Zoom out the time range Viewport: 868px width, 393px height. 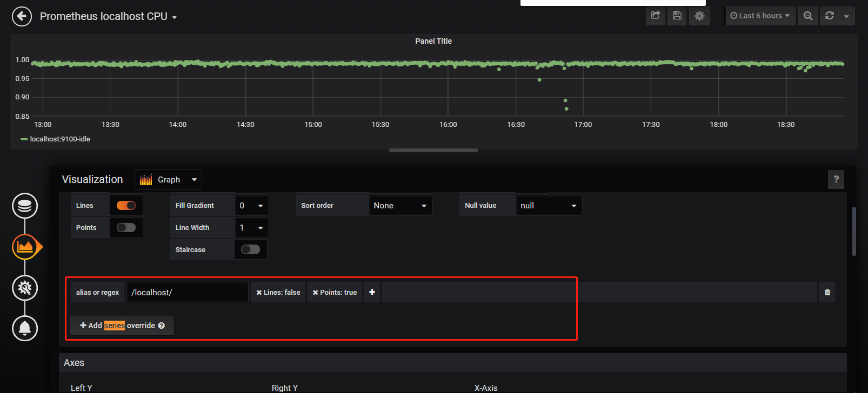pyautogui.click(x=808, y=16)
